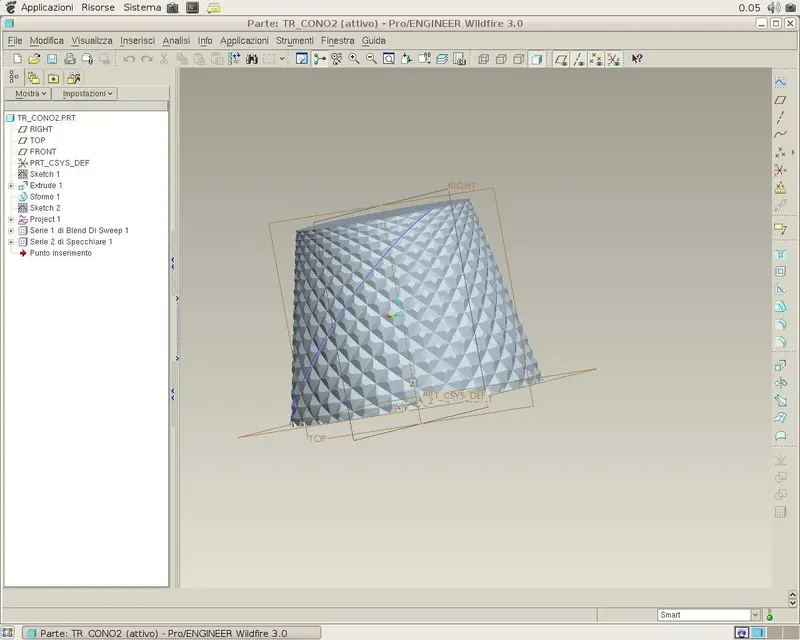This screenshot has height=640, width=800.
Task: Toggle datum axes display
Action: click(578, 59)
